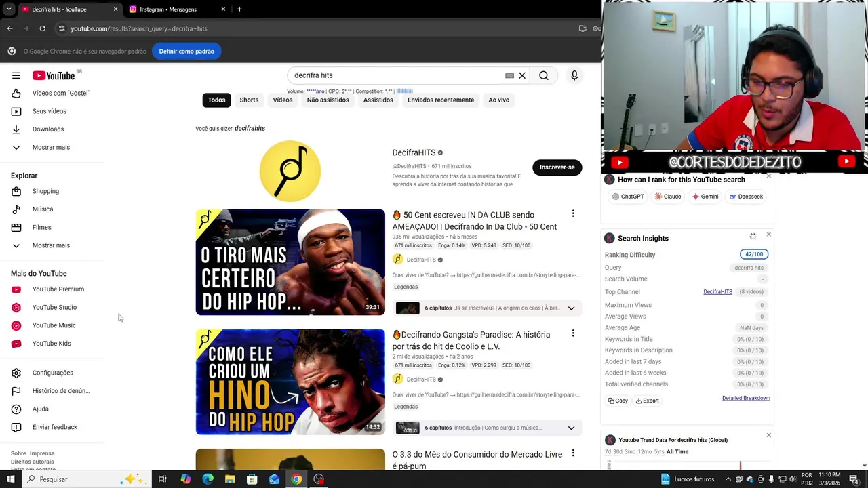Reload the page in Chrome
The image size is (868, 488).
[42, 28]
